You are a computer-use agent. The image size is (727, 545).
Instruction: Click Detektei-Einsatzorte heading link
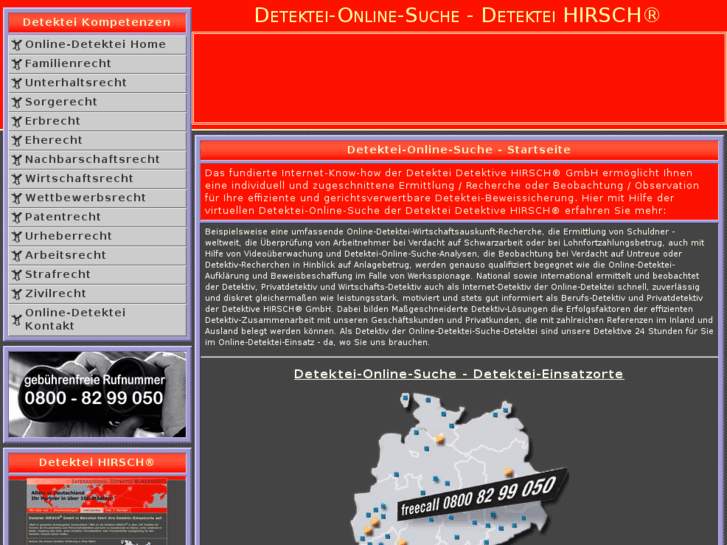[459, 374]
